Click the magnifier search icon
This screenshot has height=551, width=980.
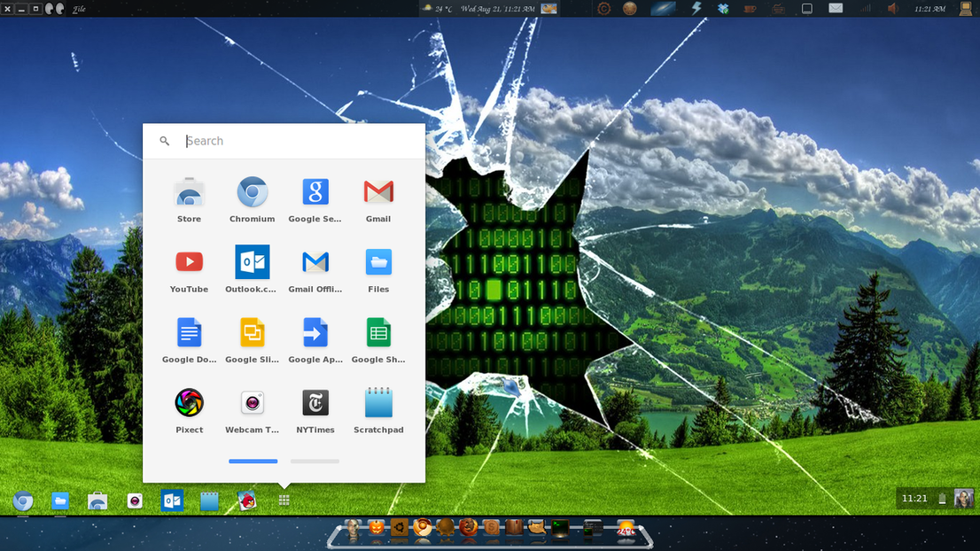pyautogui.click(x=165, y=141)
